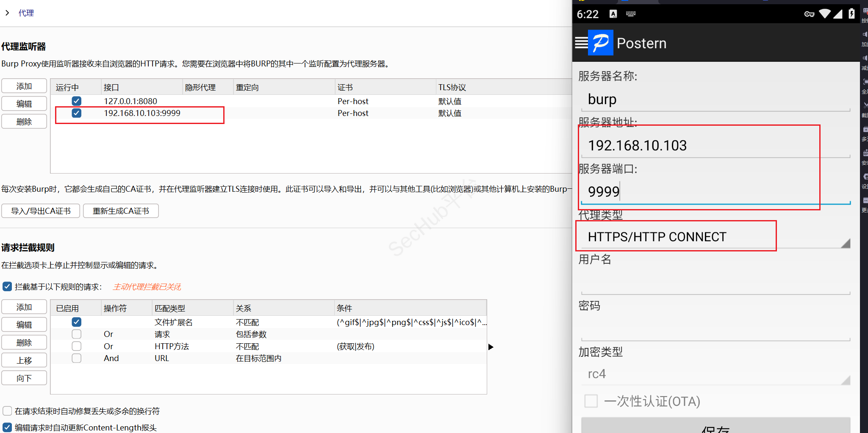
Task: Click the 6:22 clock in the Android status bar
Action: pyautogui.click(x=588, y=14)
